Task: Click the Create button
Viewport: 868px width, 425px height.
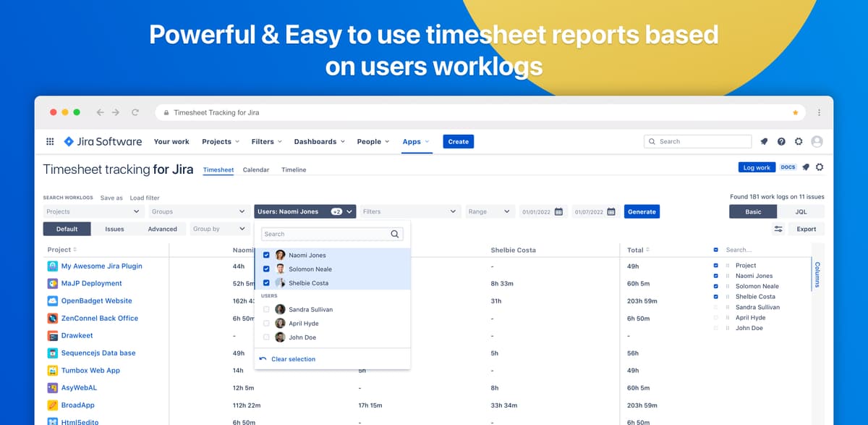Action: pos(458,142)
